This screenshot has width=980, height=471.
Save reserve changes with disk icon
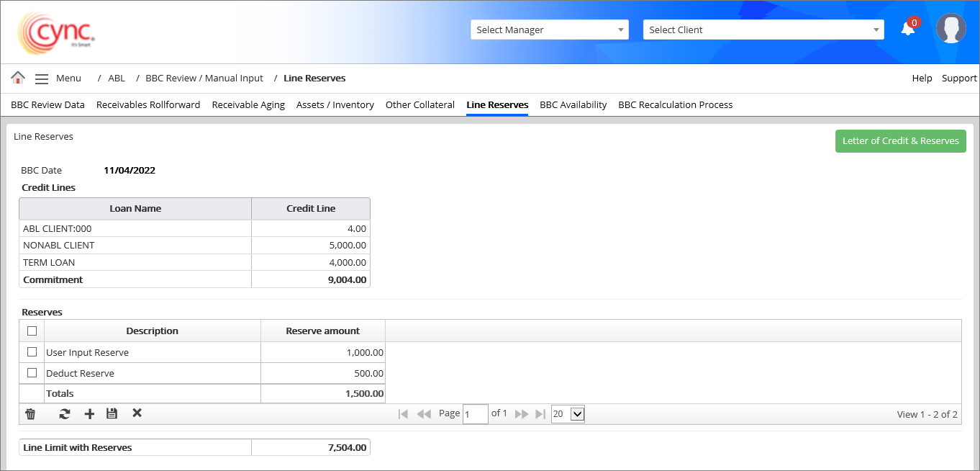point(112,414)
